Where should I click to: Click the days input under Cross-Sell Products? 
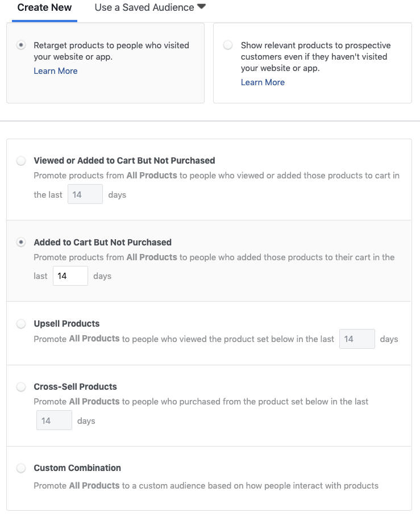click(x=55, y=421)
